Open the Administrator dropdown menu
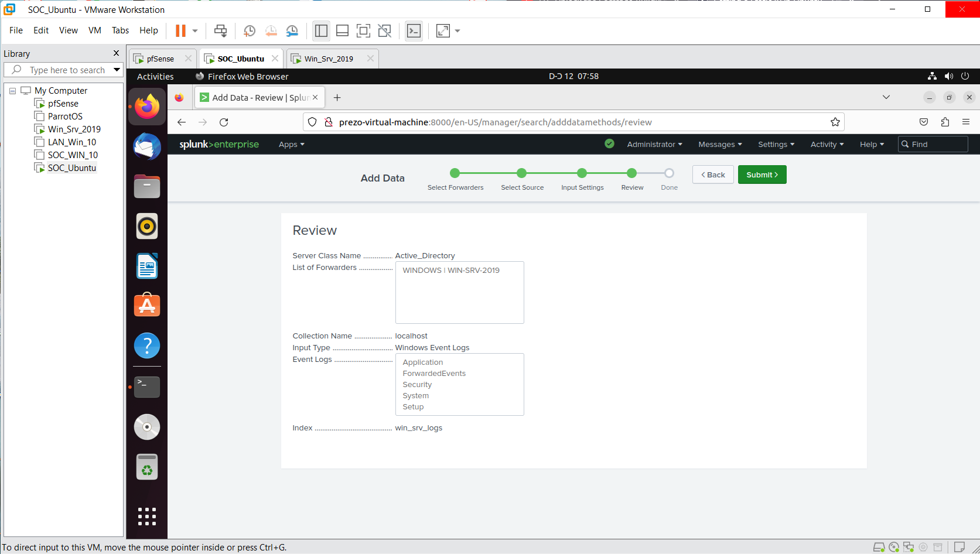Screen dimensions: 980x554 point(654,145)
